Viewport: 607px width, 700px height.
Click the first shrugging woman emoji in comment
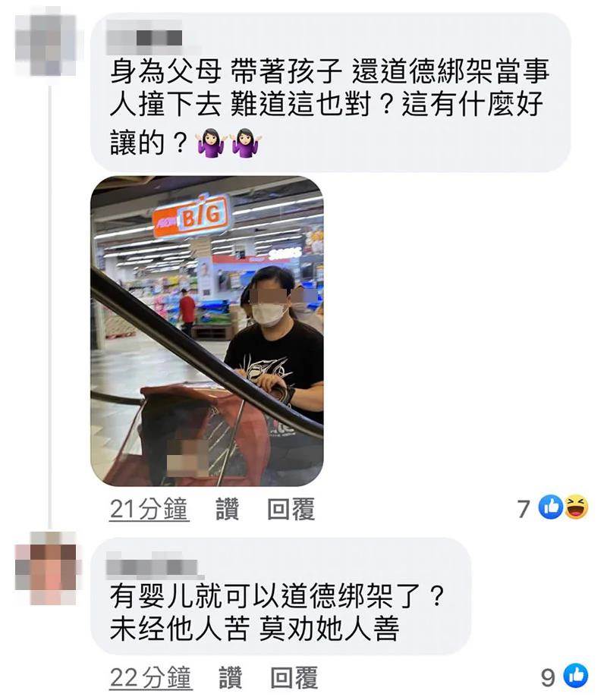211,143
